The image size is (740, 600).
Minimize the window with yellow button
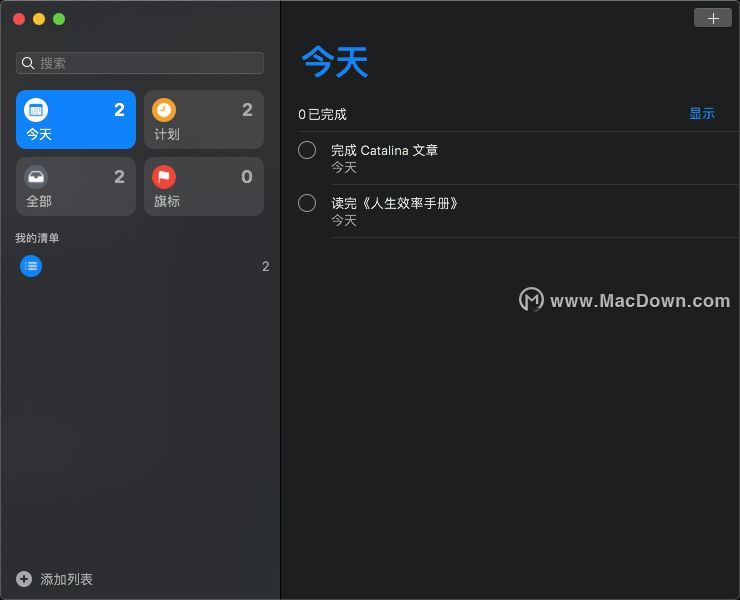[x=39, y=19]
